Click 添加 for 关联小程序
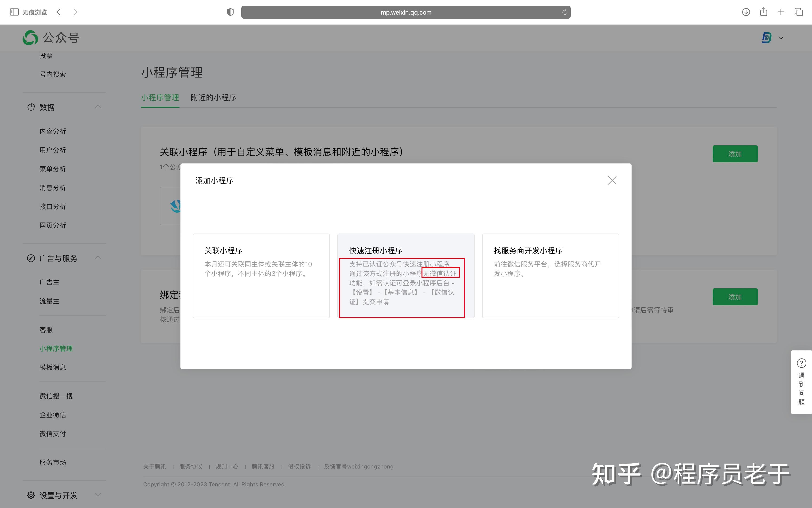This screenshot has height=508, width=812. [735, 154]
